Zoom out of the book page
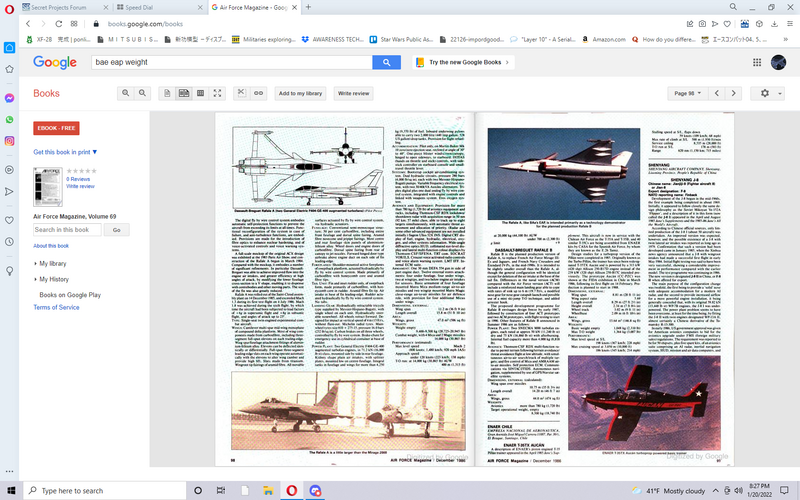 [142, 93]
